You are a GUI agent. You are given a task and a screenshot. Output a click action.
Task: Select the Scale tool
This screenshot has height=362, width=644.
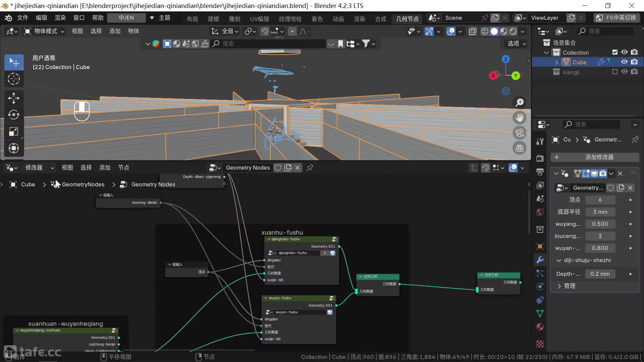coord(13,132)
